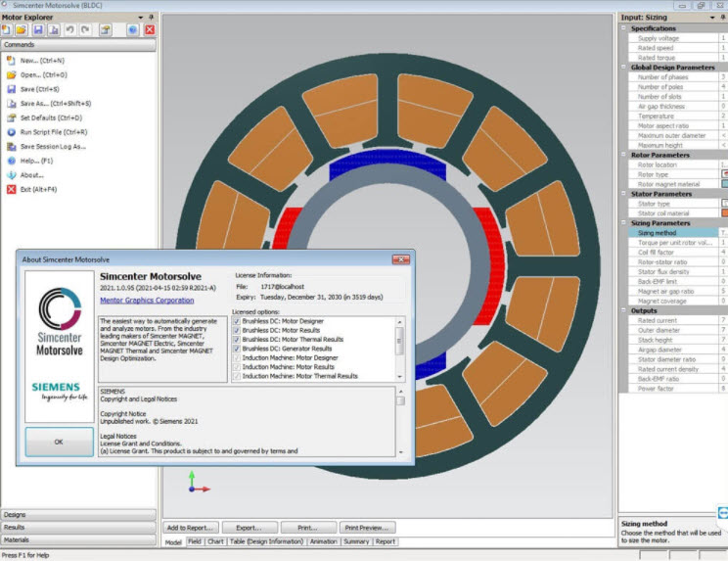Expand the Designs section bar
Viewport: 728px width, 561px height.
[78, 515]
